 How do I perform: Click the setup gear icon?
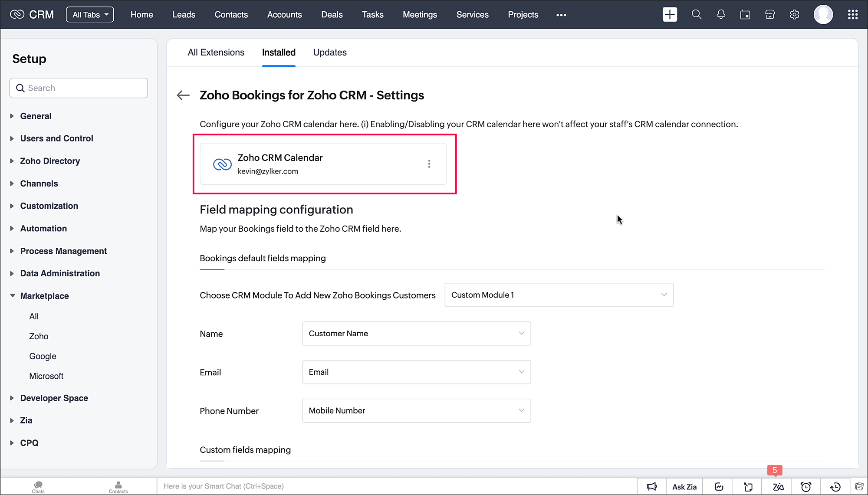click(x=794, y=14)
